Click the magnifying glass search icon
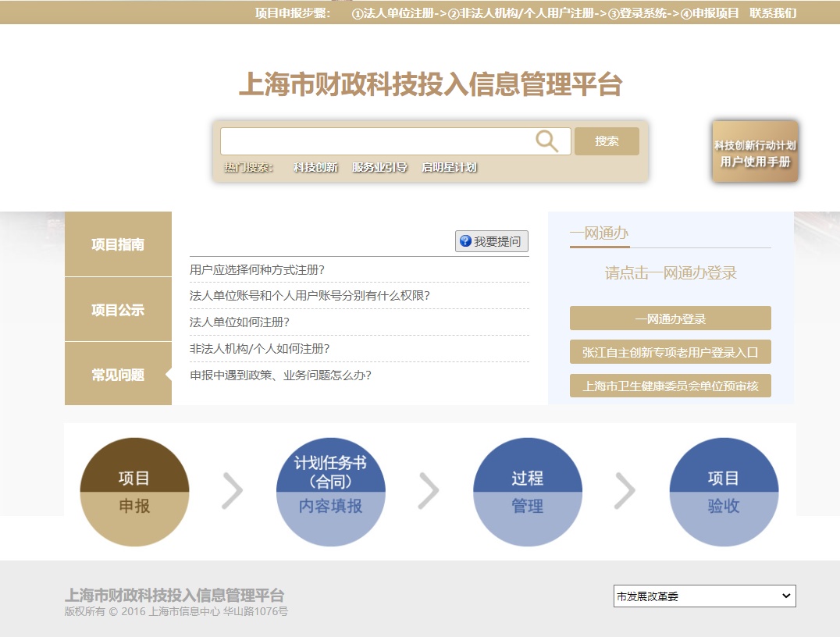Screen dimensions: 840x637 tap(546, 141)
